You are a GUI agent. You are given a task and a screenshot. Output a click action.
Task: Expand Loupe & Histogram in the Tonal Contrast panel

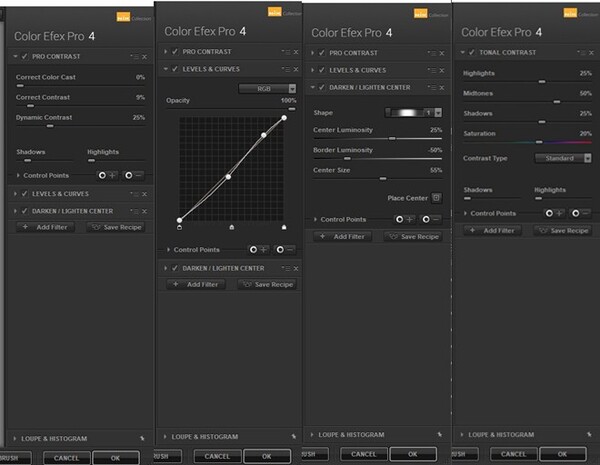click(462, 435)
